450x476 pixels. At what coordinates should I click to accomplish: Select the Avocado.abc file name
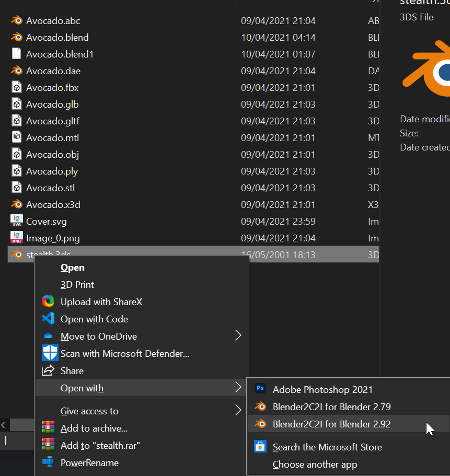click(53, 21)
